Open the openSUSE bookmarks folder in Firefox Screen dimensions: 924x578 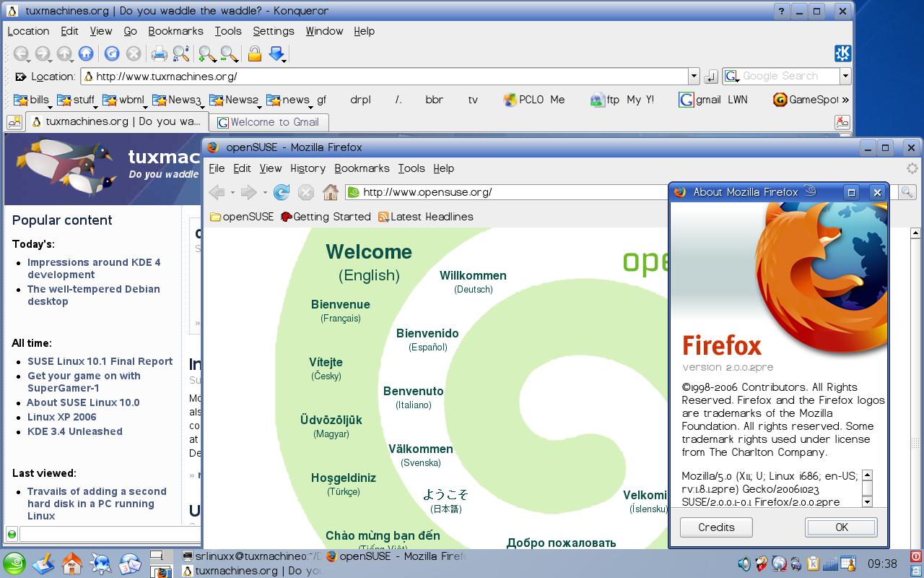tap(241, 217)
